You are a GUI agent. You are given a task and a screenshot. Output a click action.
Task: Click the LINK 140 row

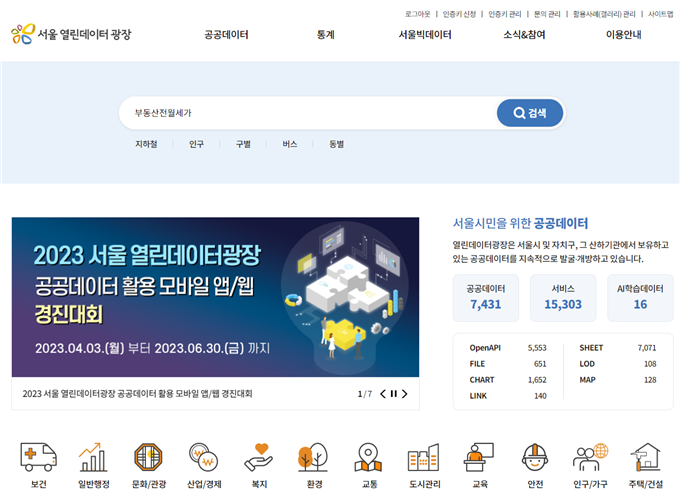point(508,396)
